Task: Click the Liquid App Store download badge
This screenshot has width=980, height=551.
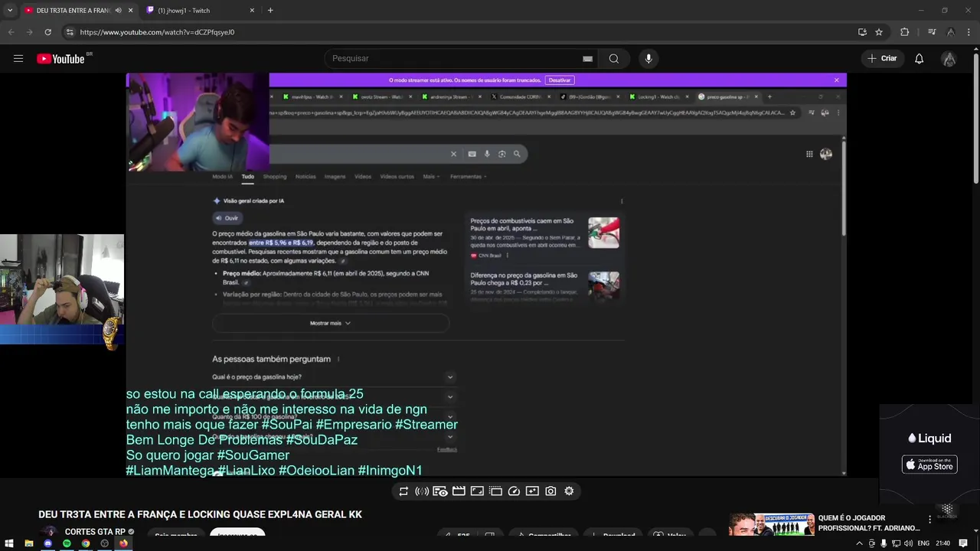Action: (929, 465)
